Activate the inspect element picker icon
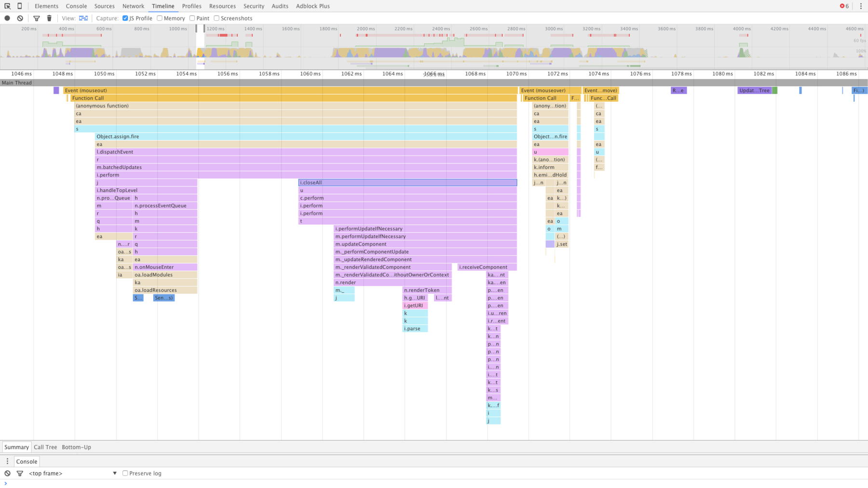The width and height of the screenshot is (868, 488). [7, 6]
